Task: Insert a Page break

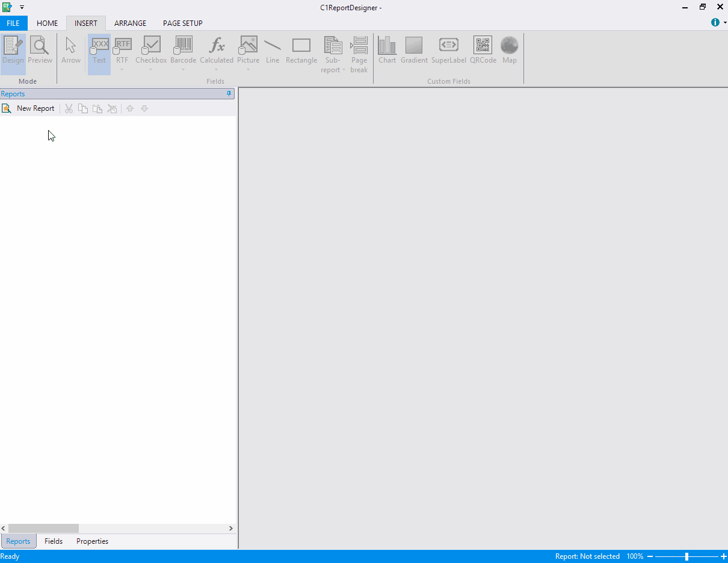Action: [359, 54]
